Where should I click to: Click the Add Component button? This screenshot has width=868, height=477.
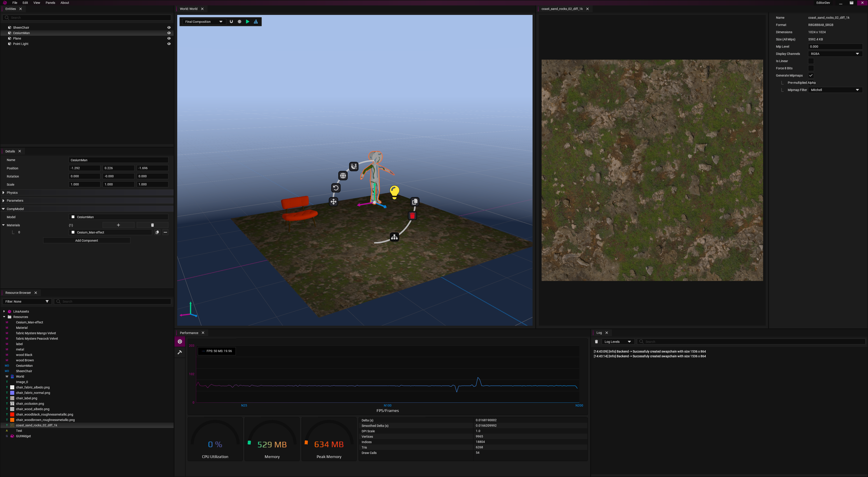[x=87, y=240]
